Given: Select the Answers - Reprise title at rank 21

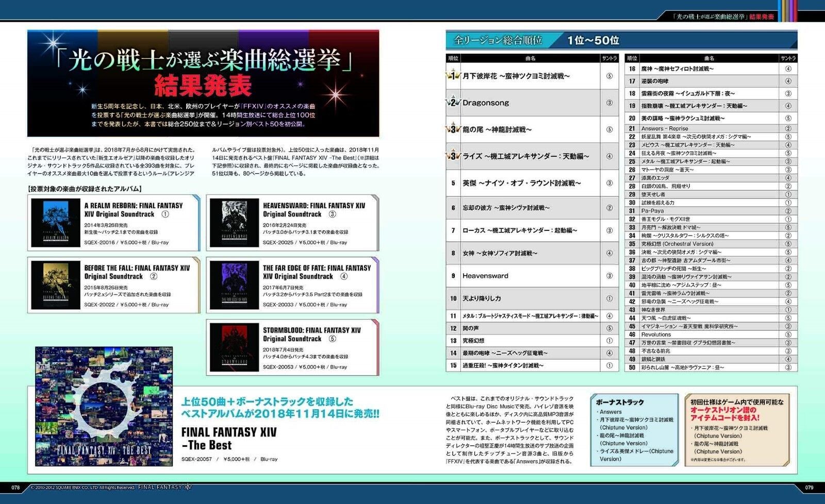Looking at the screenshot, I should (665, 128).
